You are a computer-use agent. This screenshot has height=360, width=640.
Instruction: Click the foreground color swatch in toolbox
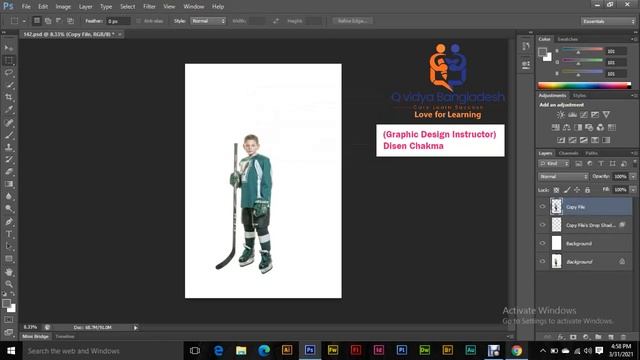pos(6,304)
